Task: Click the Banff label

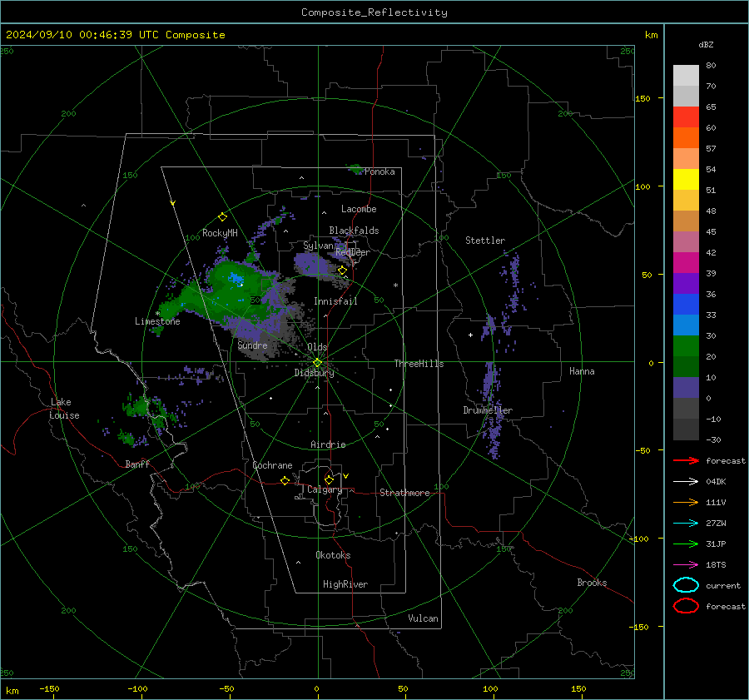Action: (137, 464)
